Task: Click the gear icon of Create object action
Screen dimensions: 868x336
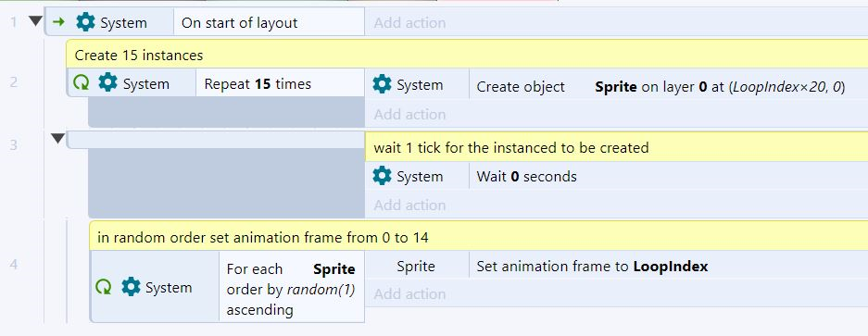Action: [382, 84]
